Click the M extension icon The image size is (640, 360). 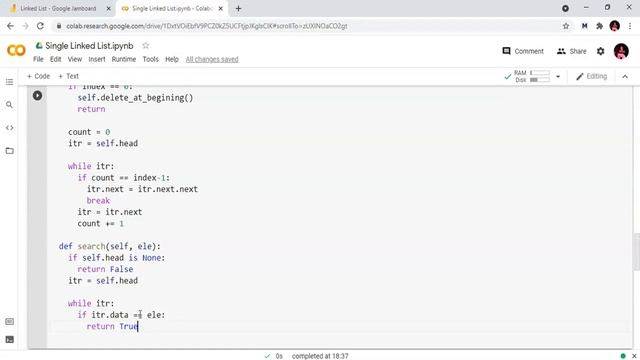[x=584, y=26]
